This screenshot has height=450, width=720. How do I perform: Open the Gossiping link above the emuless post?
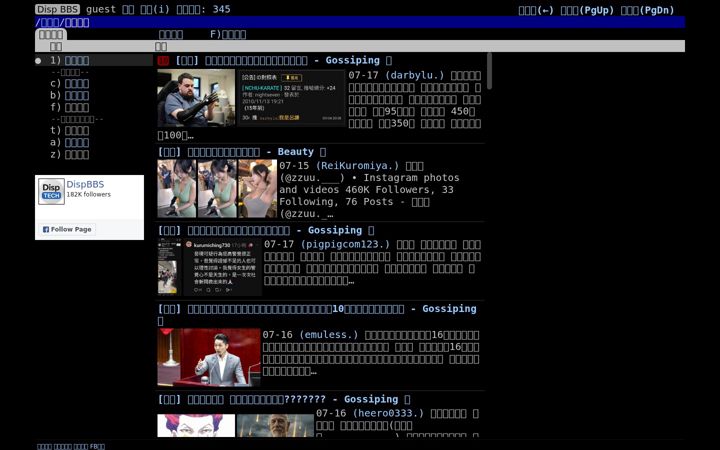[449, 309]
